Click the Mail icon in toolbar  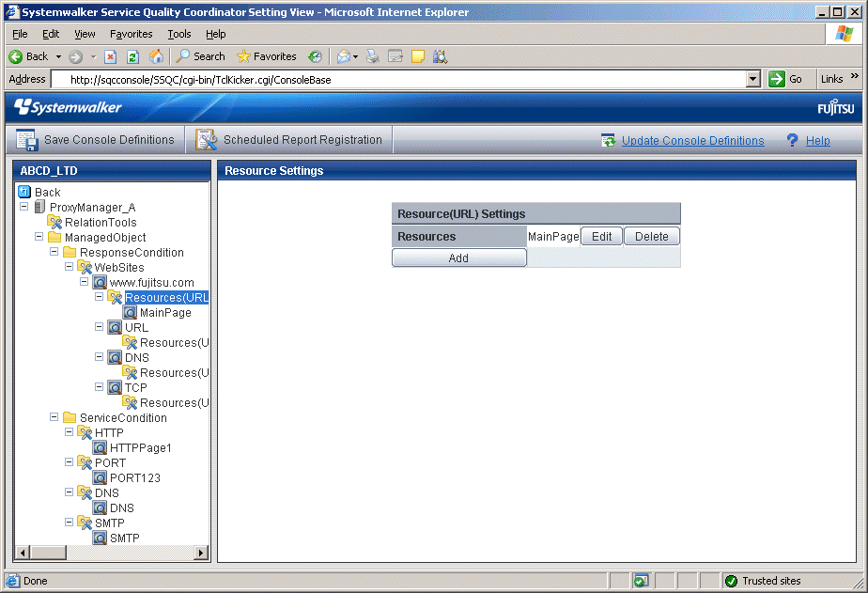344,56
